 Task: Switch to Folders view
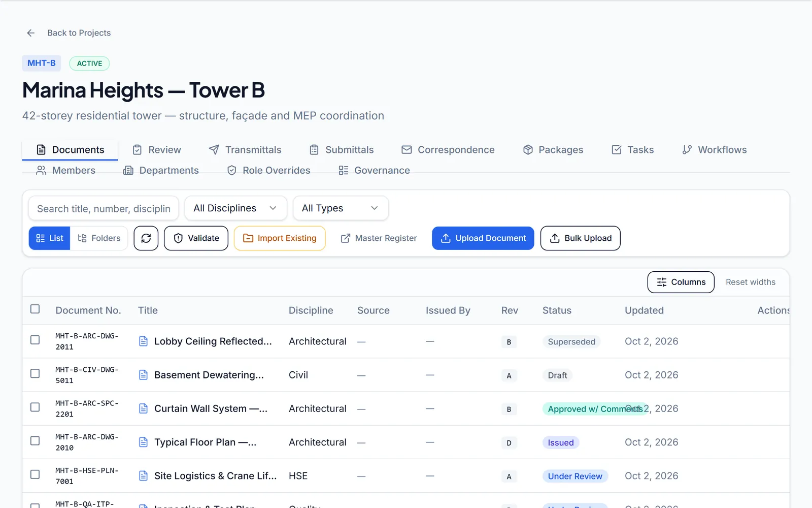(99, 238)
